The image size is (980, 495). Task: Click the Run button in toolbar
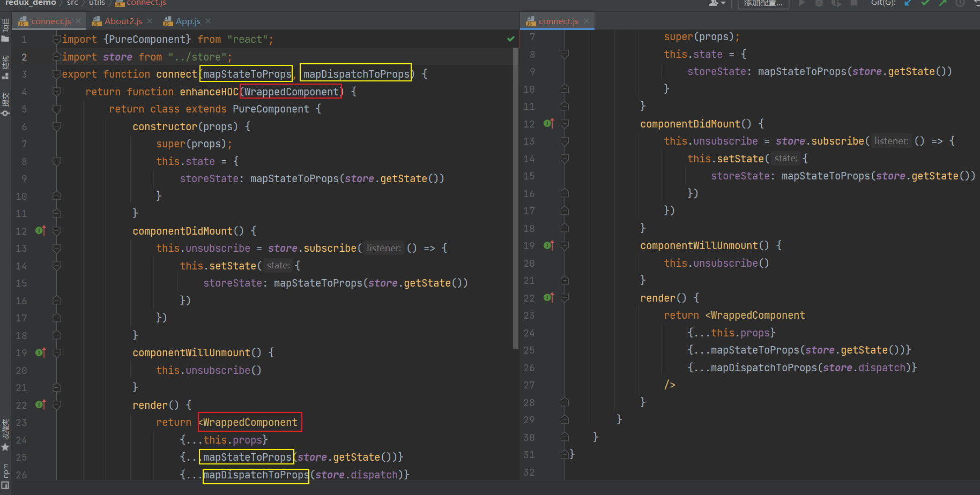click(802, 3)
